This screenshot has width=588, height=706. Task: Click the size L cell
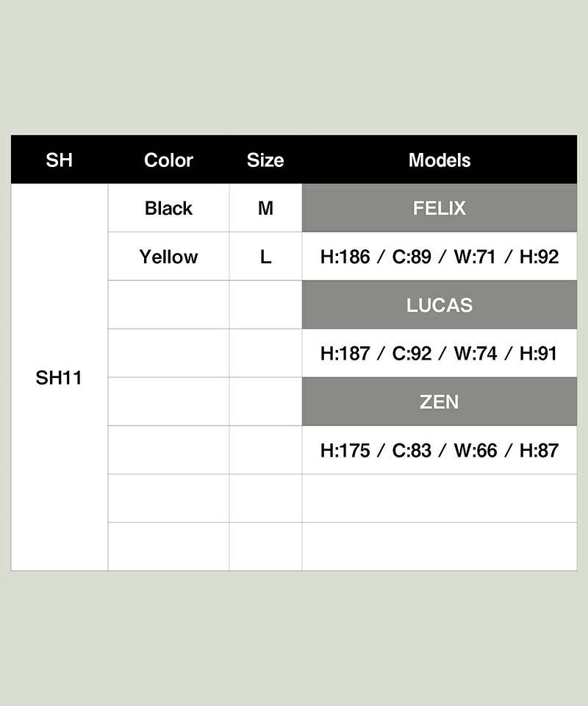[x=265, y=257]
